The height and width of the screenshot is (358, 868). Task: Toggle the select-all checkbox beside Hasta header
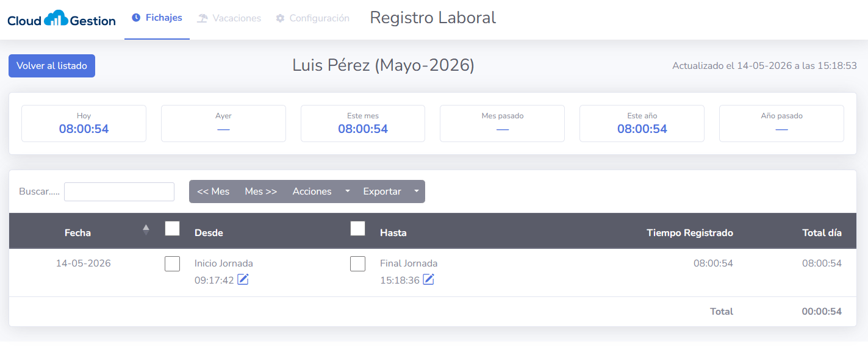click(x=357, y=228)
